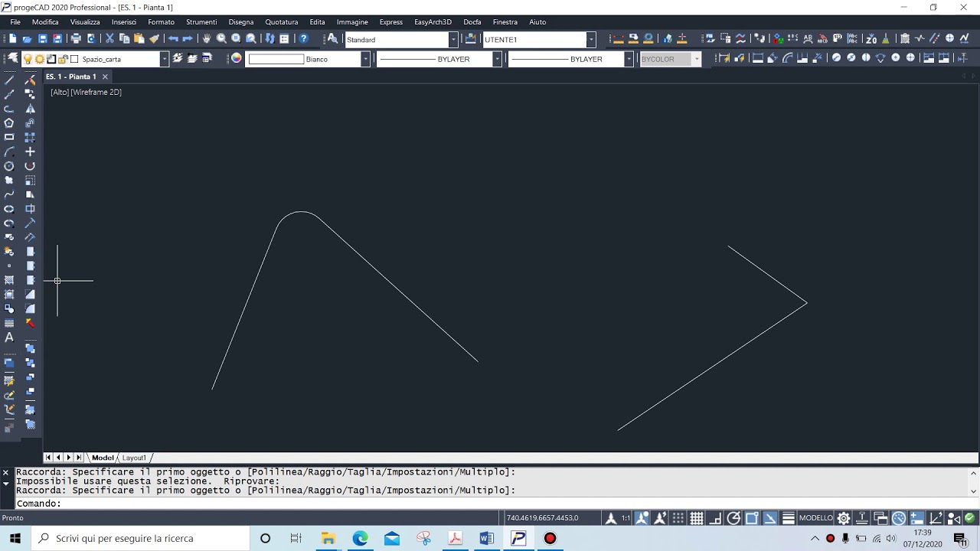This screenshot has height=551, width=980.
Task: Open the Quotatura menu
Action: [x=282, y=22]
